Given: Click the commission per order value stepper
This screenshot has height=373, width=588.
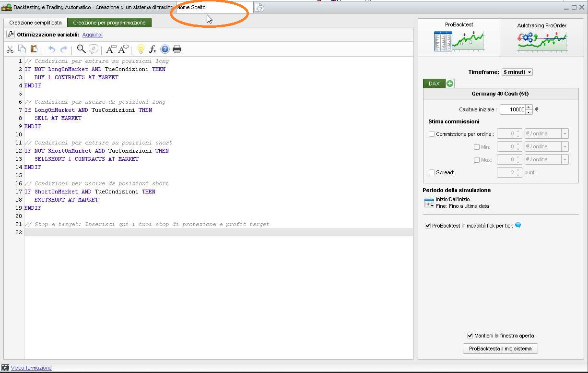Looking at the screenshot, I should [x=518, y=133].
